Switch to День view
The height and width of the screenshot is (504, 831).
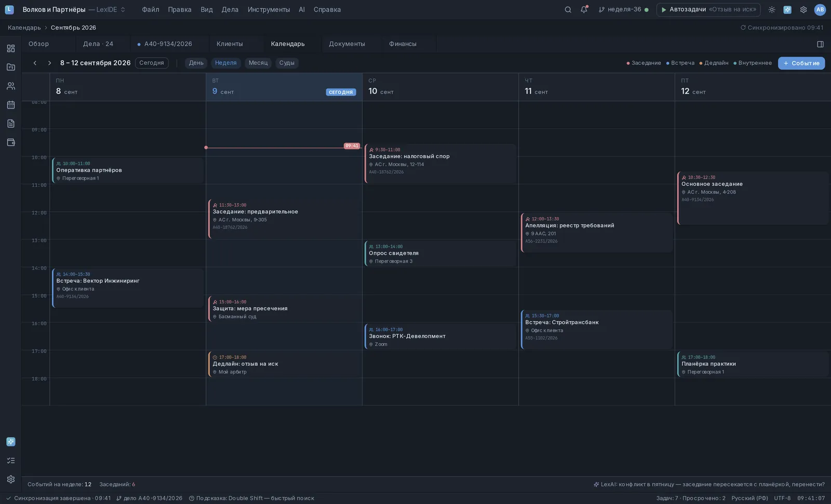[196, 63]
